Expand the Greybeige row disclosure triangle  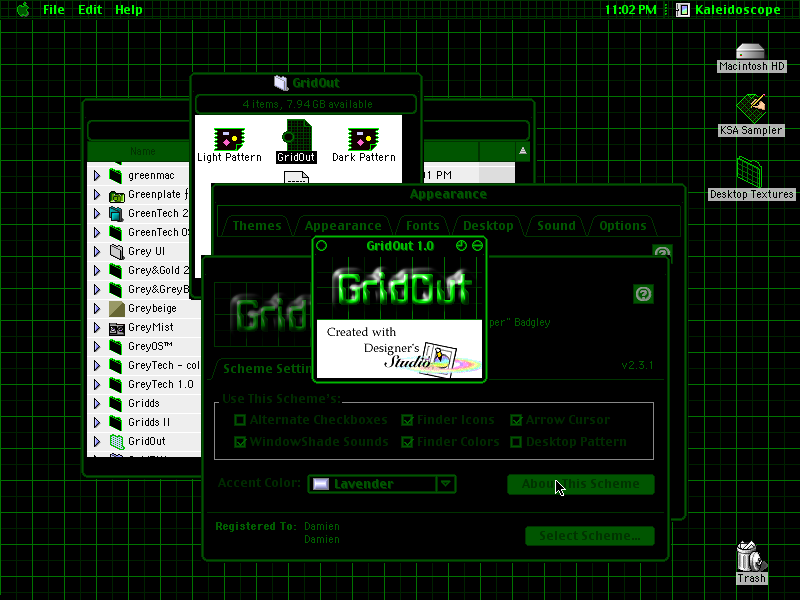click(x=97, y=309)
